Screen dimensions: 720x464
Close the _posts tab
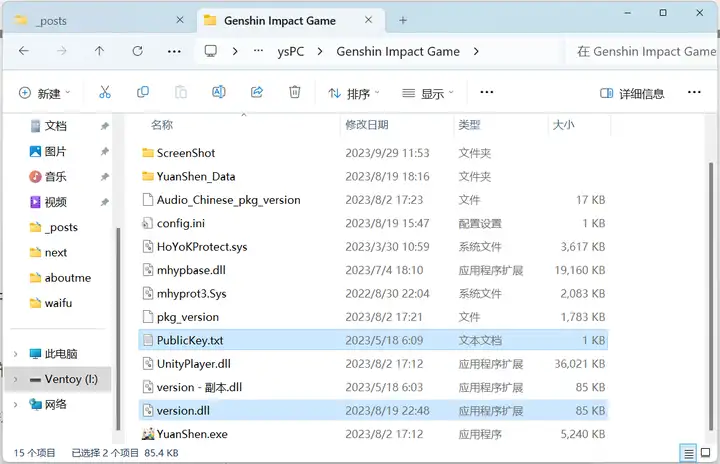180,20
